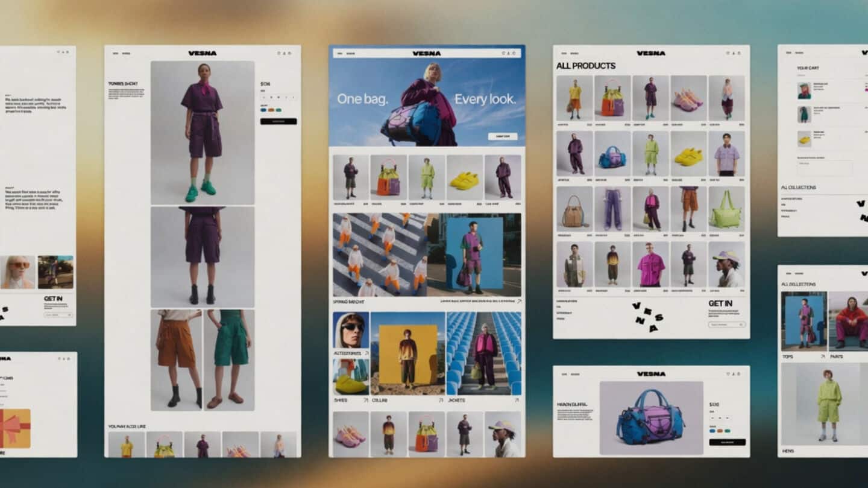Focus the note text box on Your Cart page
Screen dimensions: 868x488
coord(825,167)
